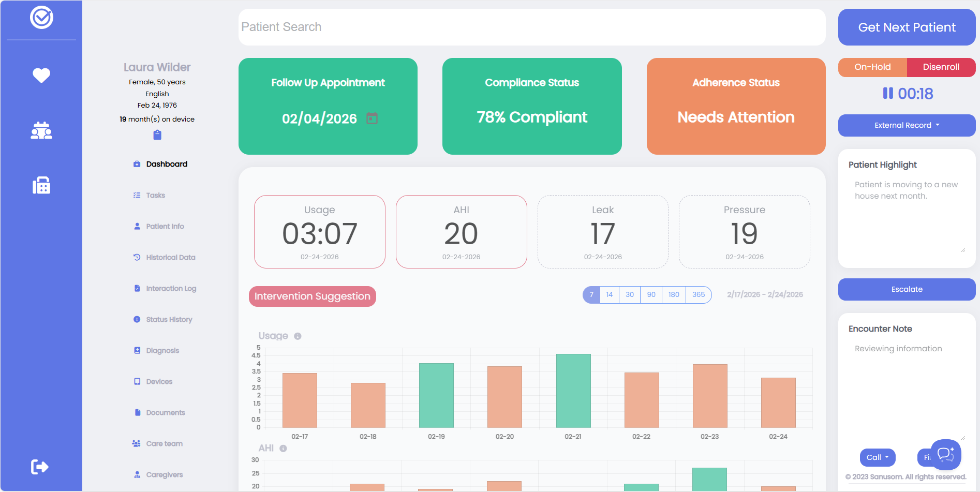Click inside the Patient Search field
Screen dimensions: 980x492
point(532,27)
